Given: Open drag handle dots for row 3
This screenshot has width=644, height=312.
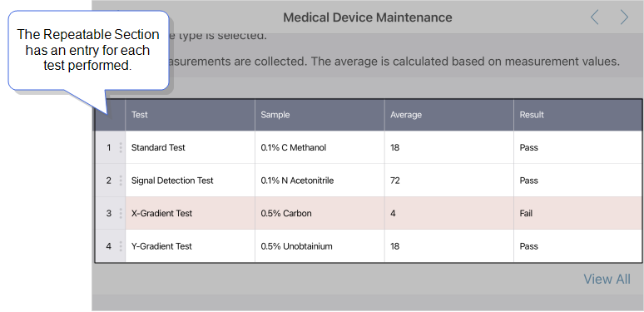Looking at the screenshot, I should 121,213.
